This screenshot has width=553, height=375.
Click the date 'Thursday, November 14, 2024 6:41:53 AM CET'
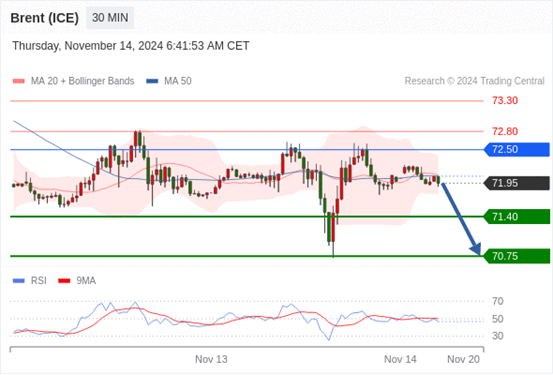(131, 46)
